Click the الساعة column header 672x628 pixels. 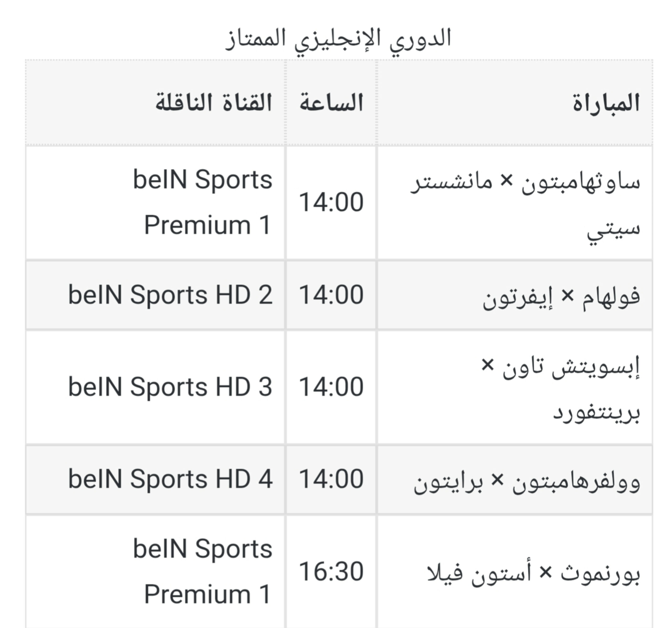pos(331,103)
